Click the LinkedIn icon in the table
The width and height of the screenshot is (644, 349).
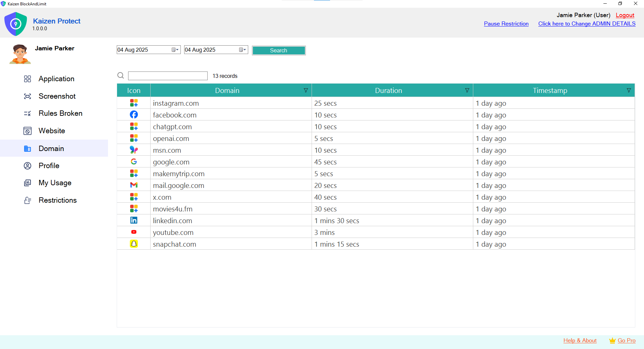click(x=134, y=220)
